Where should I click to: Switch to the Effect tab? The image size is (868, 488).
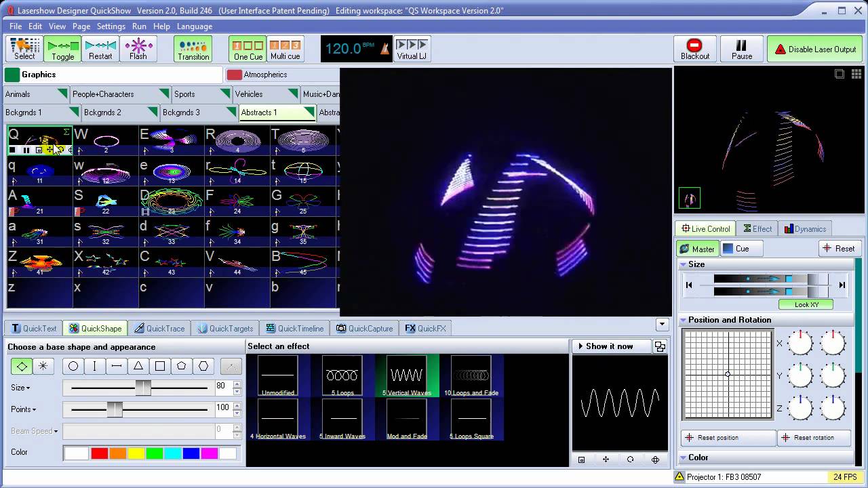757,228
